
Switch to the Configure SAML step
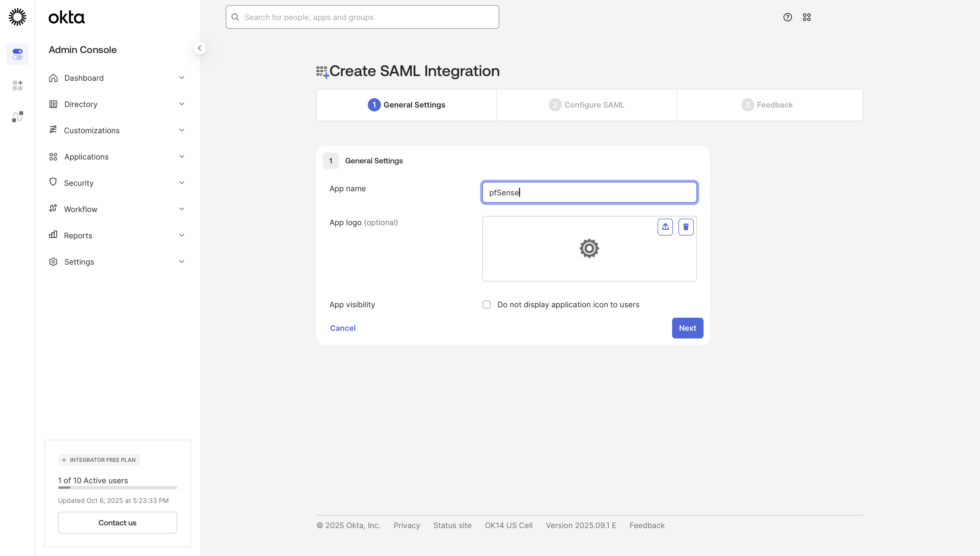tap(587, 105)
